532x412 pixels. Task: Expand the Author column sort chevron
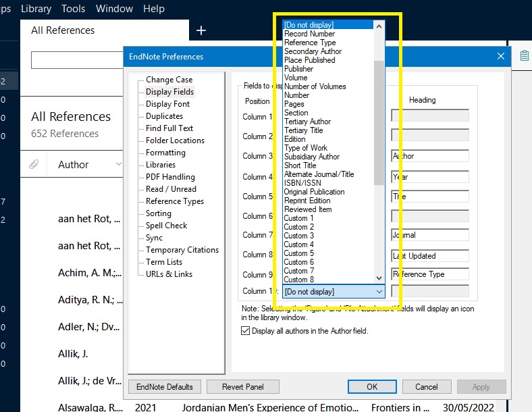tap(118, 164)
